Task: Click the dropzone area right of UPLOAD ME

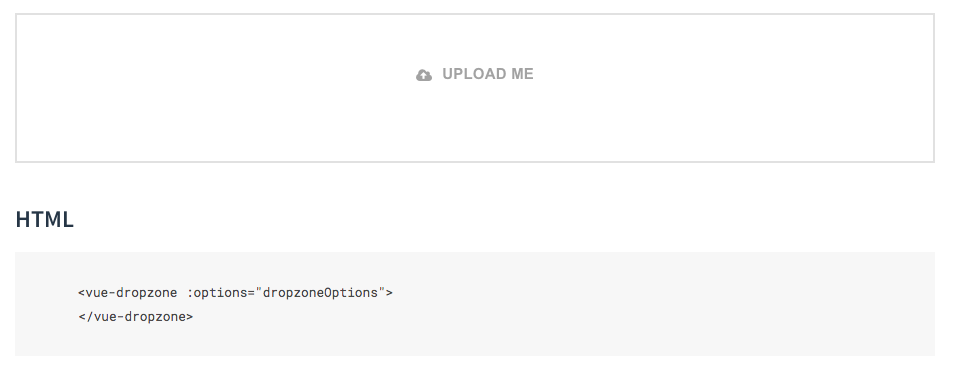Action: (x=731, y=75)
